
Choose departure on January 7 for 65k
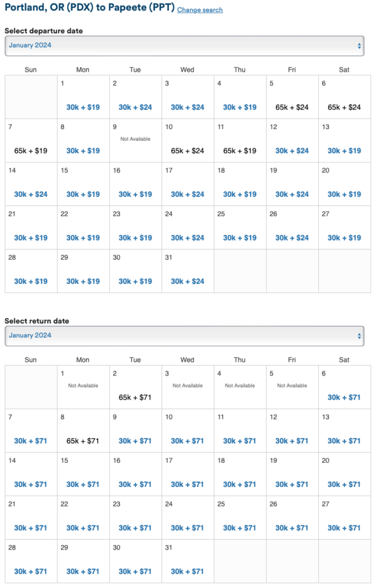(x=30, y=150)
